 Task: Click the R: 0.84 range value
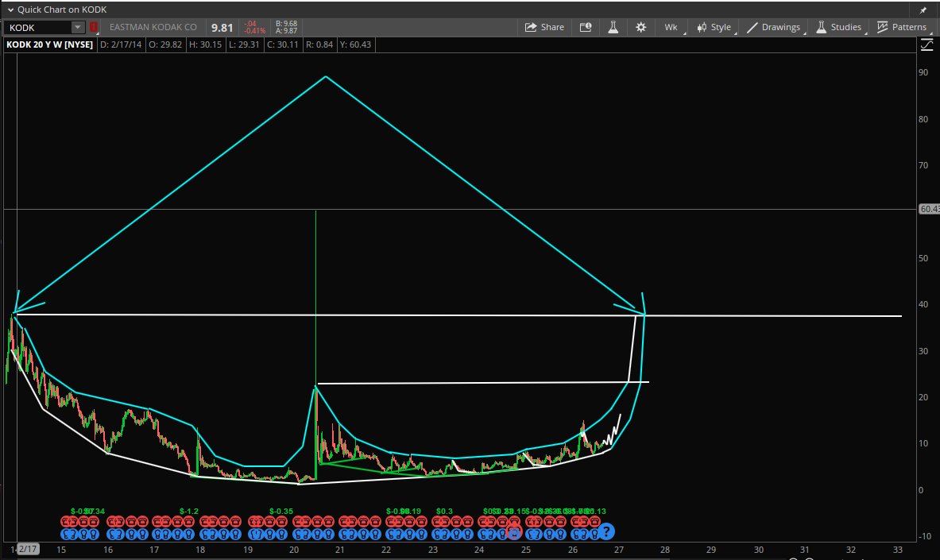(319, 44)
